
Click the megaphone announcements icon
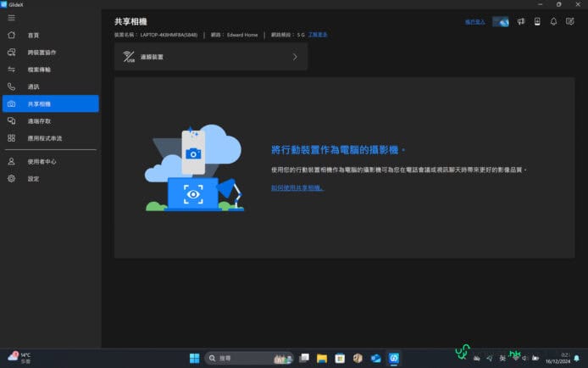[521, 21]
